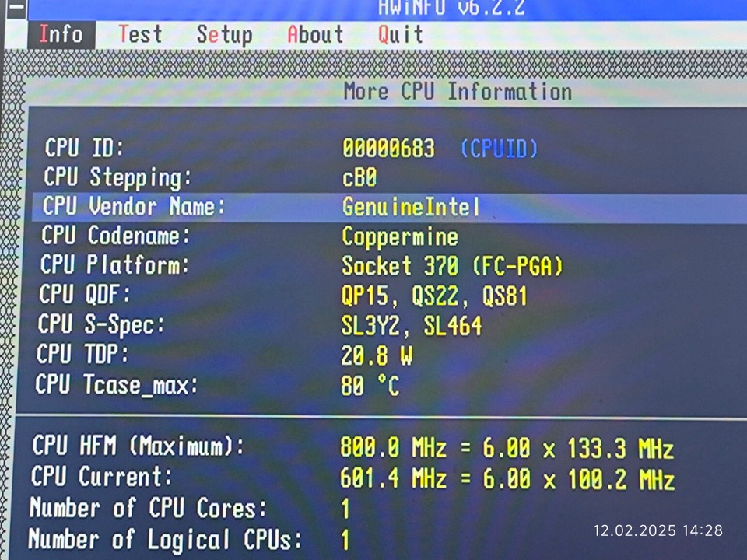Image resolution: width=747 pixels, height=560 pixels.
Task: Click the blue (CPUID) link
Action: [x=499, y=149]
